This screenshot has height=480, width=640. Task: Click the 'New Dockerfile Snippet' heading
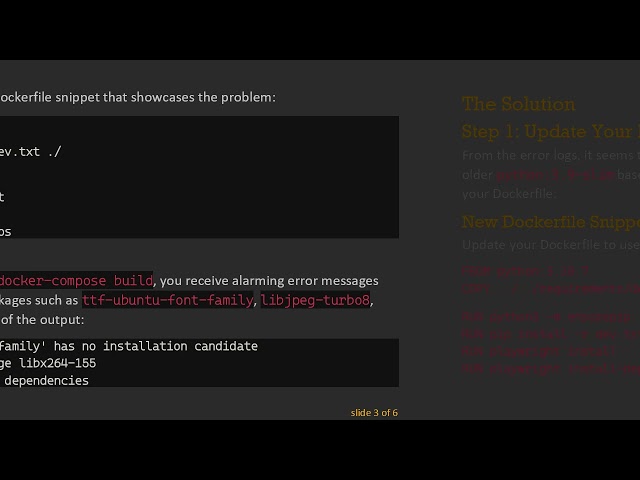coord(551,222)
